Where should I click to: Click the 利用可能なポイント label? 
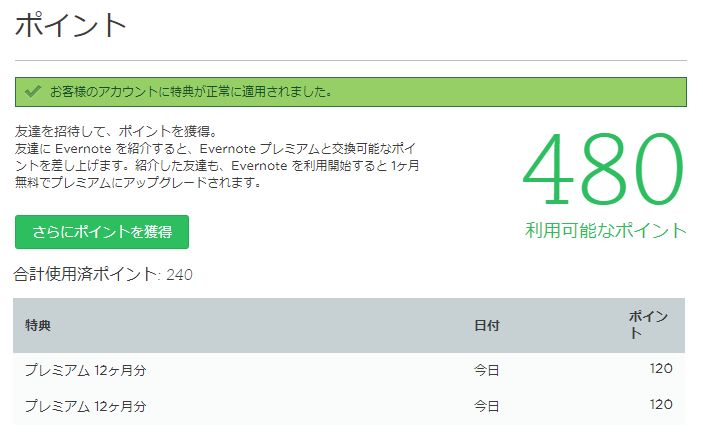[x=606, y=231]
